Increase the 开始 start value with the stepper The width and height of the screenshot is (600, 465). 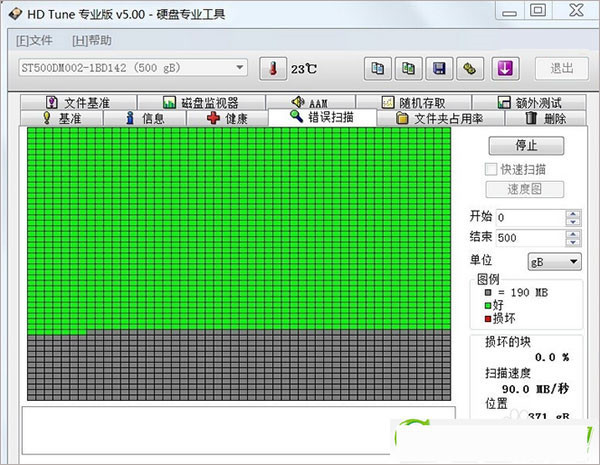click(573, 213)
